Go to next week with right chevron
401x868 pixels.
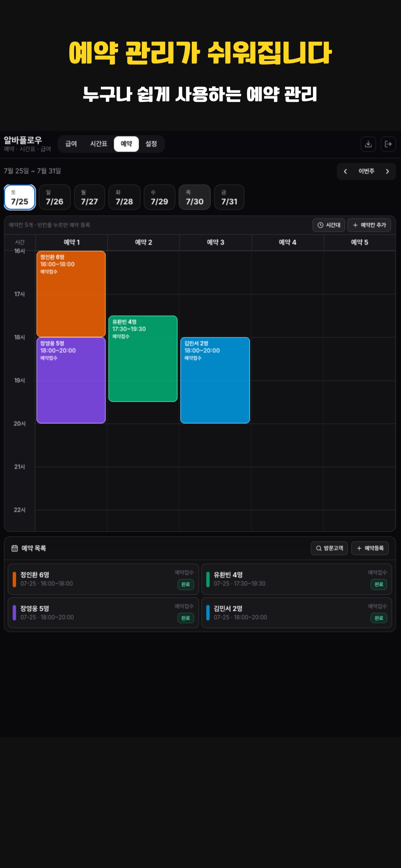(x=387, y=172)
